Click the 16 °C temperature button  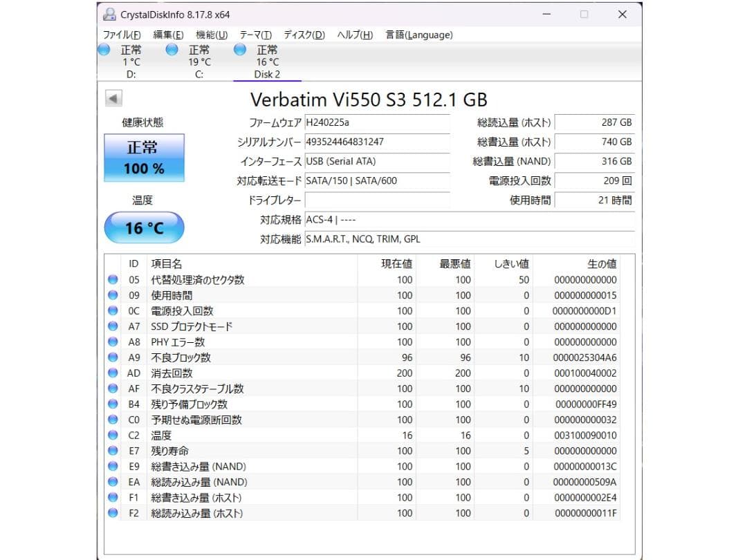144,227
